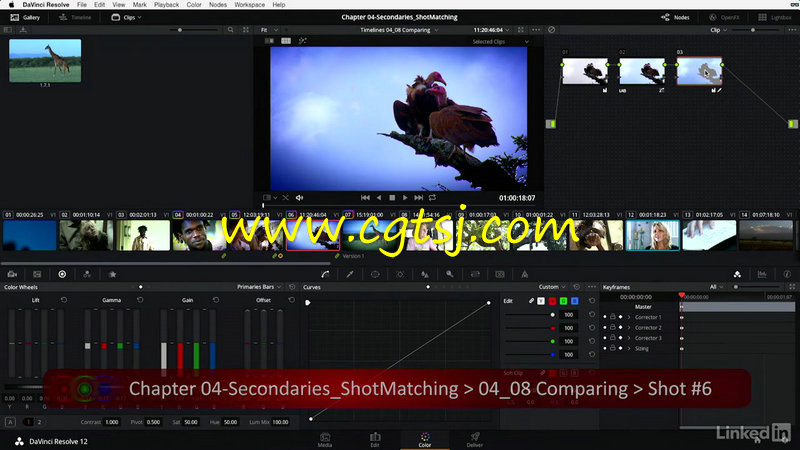Select the Curves palette icon
This screenshot has width=800, height=450.
pyautogui.click(x=325, y=274)
